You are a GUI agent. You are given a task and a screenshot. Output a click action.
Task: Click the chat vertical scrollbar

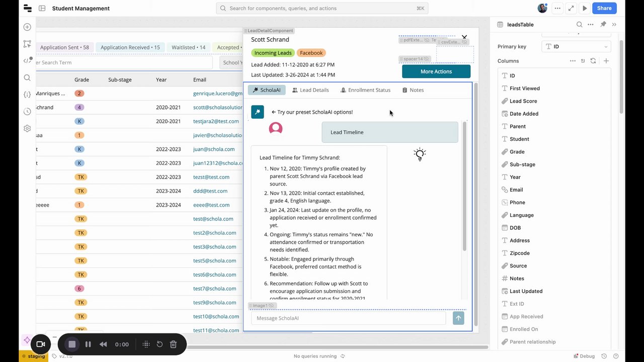[464, 186]
